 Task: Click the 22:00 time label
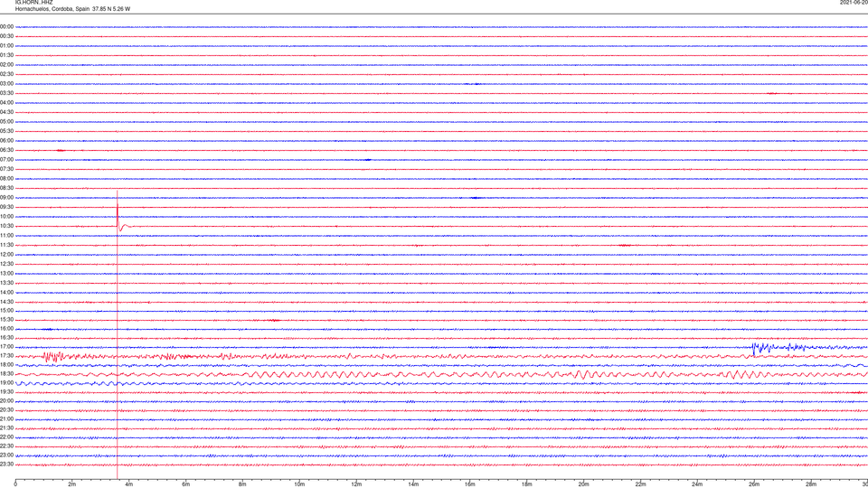(x=6, y=437)
